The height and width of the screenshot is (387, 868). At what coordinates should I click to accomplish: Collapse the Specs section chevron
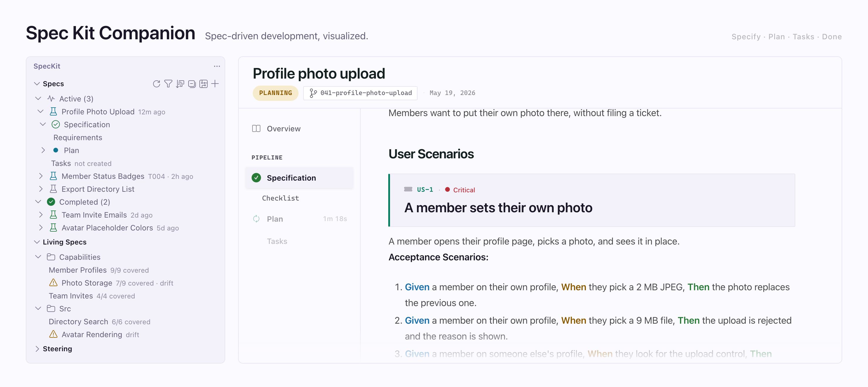pos(37,84)
